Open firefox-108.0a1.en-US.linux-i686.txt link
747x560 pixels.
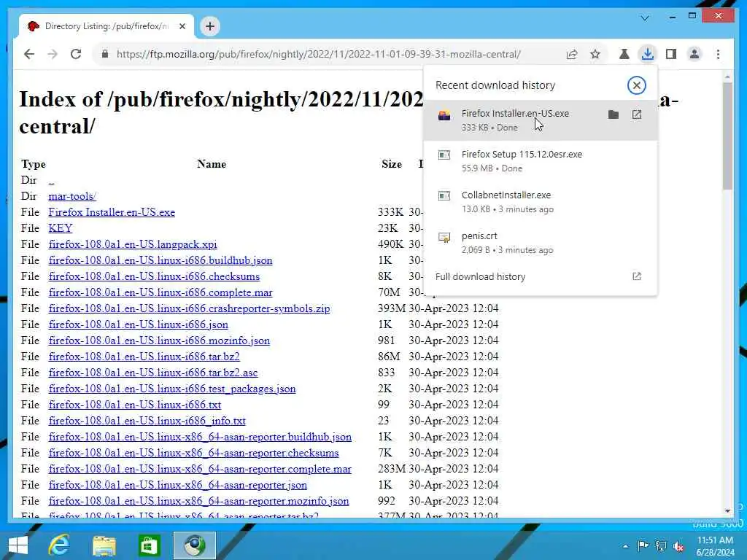tap(135, 405)
